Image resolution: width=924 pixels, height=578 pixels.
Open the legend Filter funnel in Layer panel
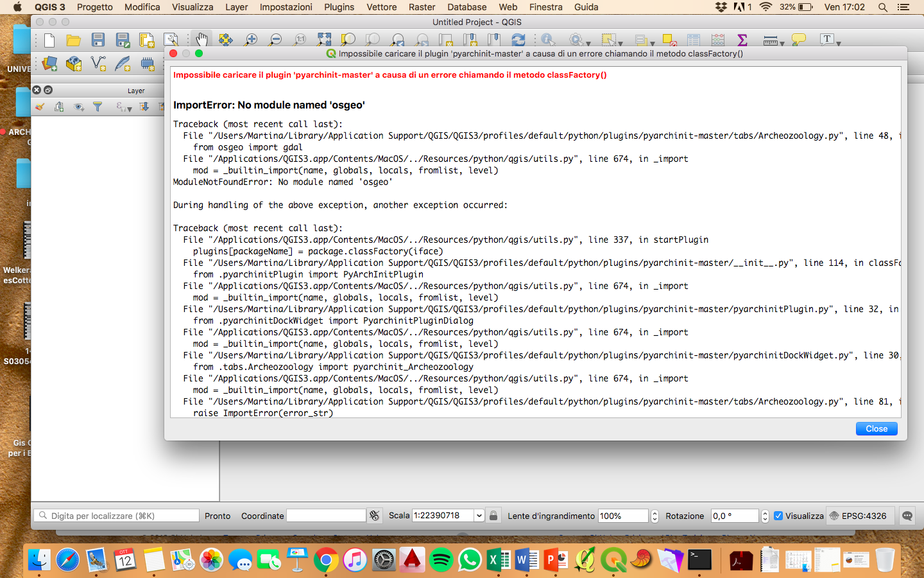pyautogui.click(x=98, y=107)
